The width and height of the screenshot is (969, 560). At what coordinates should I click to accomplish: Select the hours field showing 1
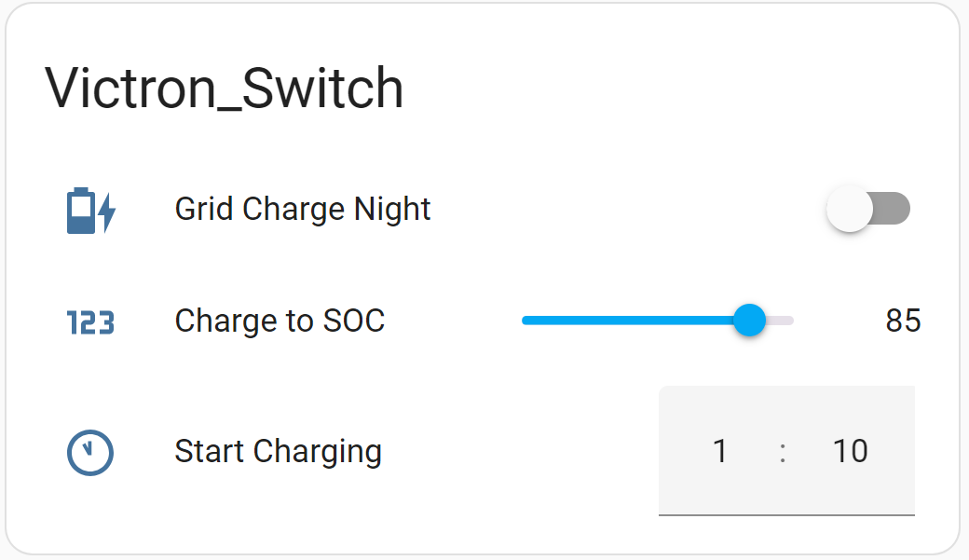click(x=719, y=451)
